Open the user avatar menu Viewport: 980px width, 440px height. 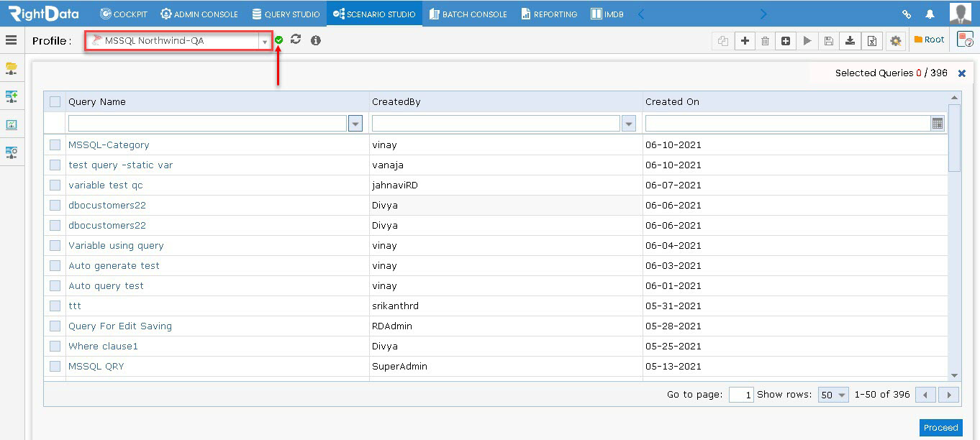click(961, 14)
